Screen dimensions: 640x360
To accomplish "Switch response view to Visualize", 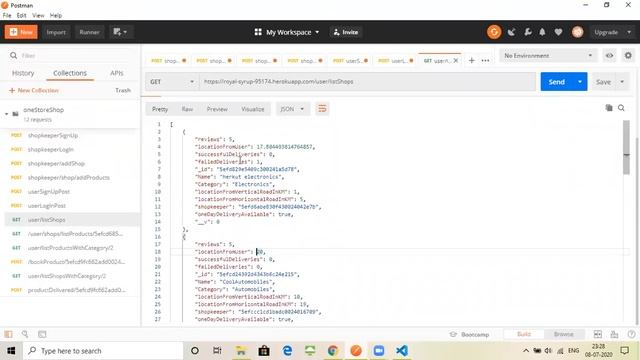I will coord(253,109).
